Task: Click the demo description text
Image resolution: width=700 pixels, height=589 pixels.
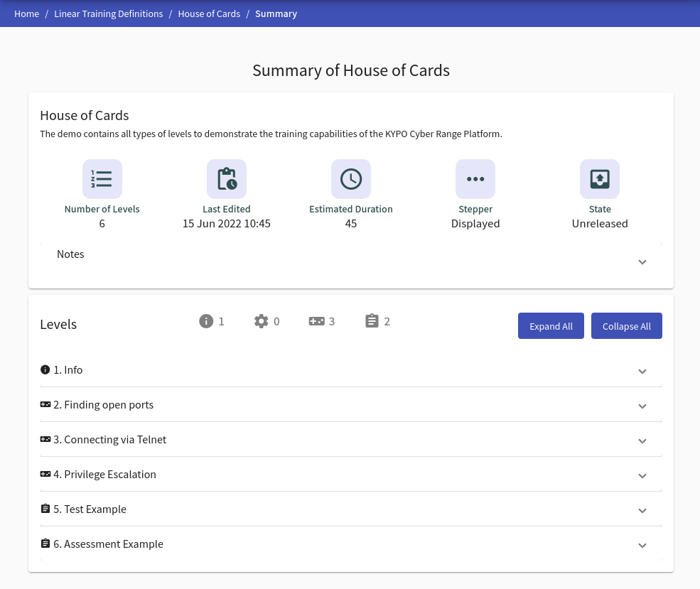Action: coord(271,134)
